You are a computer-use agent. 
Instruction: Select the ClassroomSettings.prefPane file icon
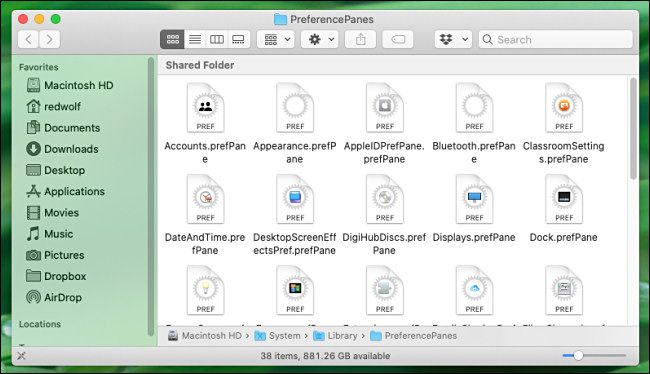(x=564, y=108)
